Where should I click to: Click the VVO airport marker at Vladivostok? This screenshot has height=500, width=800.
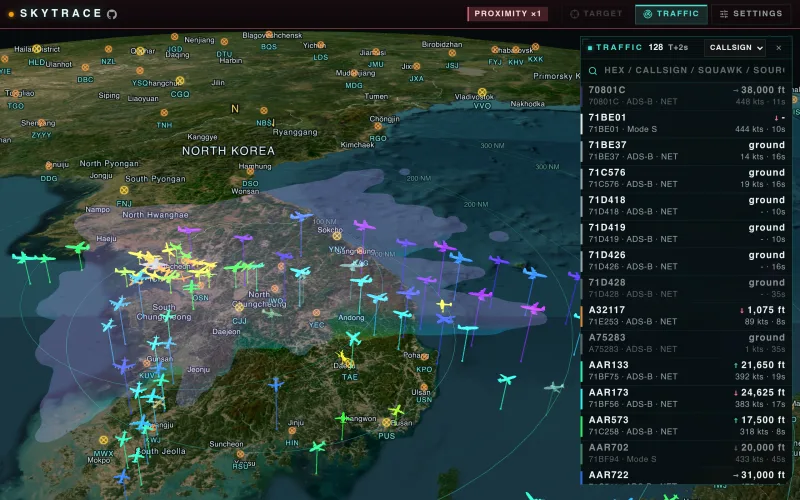[482, 92]
